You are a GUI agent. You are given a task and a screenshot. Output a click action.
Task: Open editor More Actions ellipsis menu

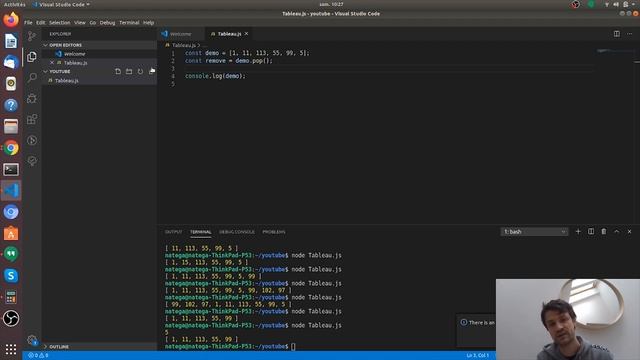[629, 34]
